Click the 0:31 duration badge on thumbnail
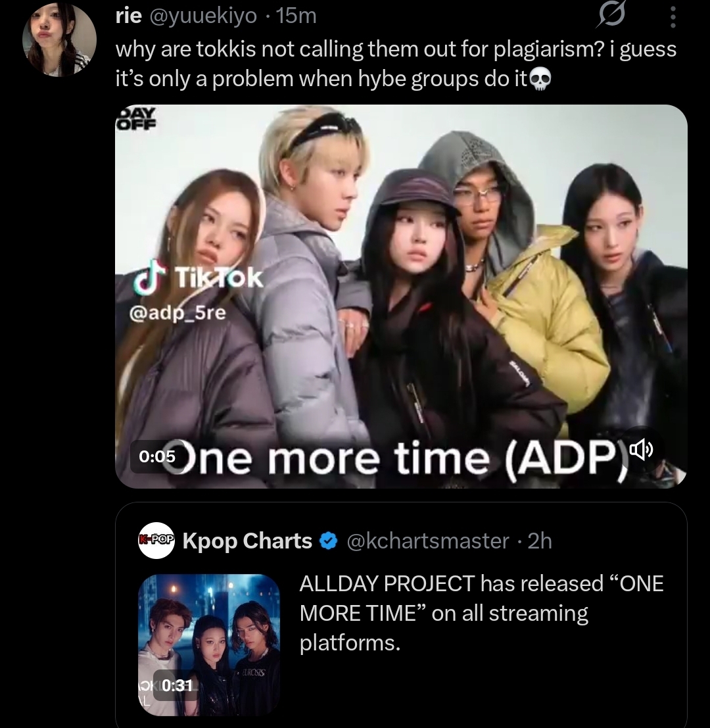This screenshot has height=728, width=710. tap(176, 685)
